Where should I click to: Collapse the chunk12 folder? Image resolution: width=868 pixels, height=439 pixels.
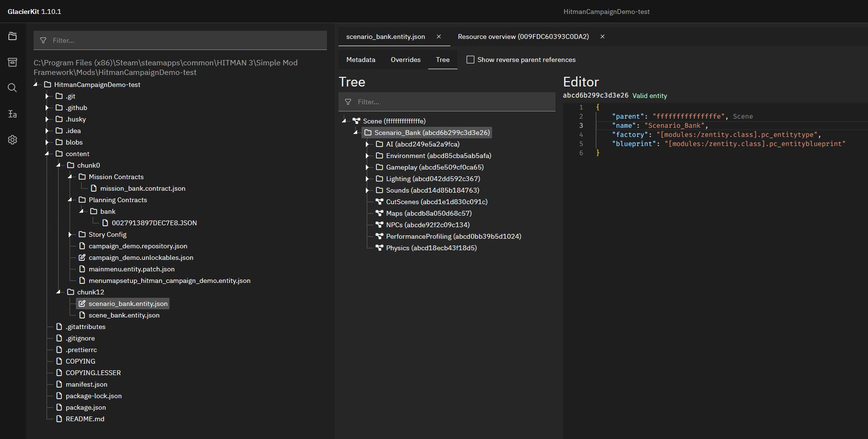(59, 292)
